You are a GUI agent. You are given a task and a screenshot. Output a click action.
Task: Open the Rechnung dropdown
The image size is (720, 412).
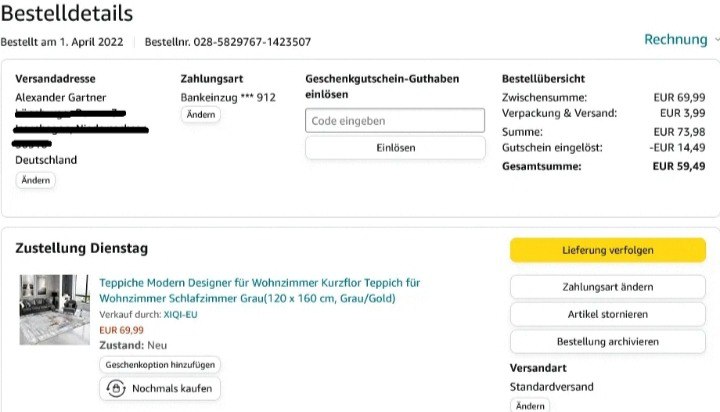(x=675, y=39)
